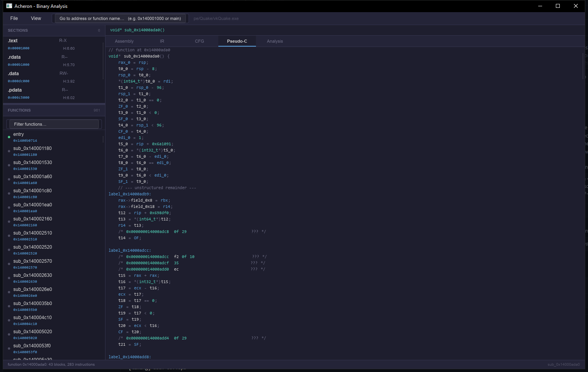Click the FUNCTIONS panel header
This screenshot has height=372, width=588.
54,110
